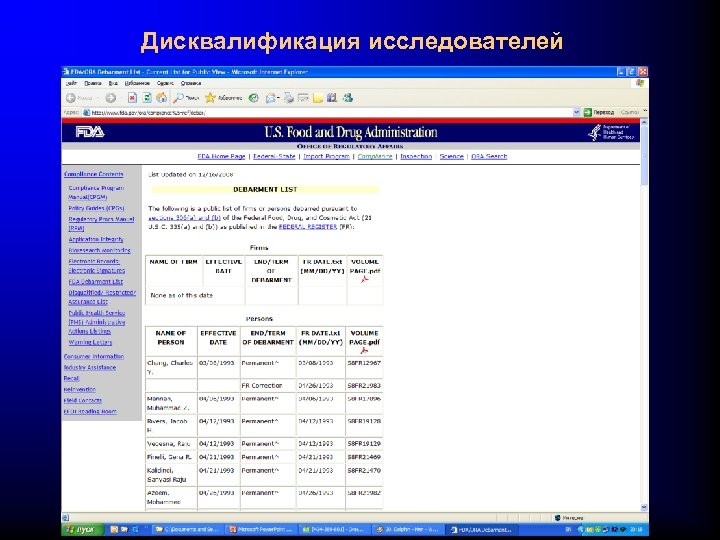This screenshot has height=540, width=720.
Task: Open the FEDERAL REGISTER link
Action: tap(308, 227)
